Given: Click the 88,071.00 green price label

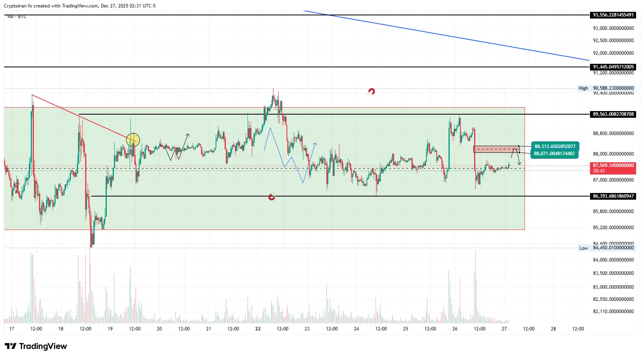Looking at the screenshot, I should coord(554,154).
